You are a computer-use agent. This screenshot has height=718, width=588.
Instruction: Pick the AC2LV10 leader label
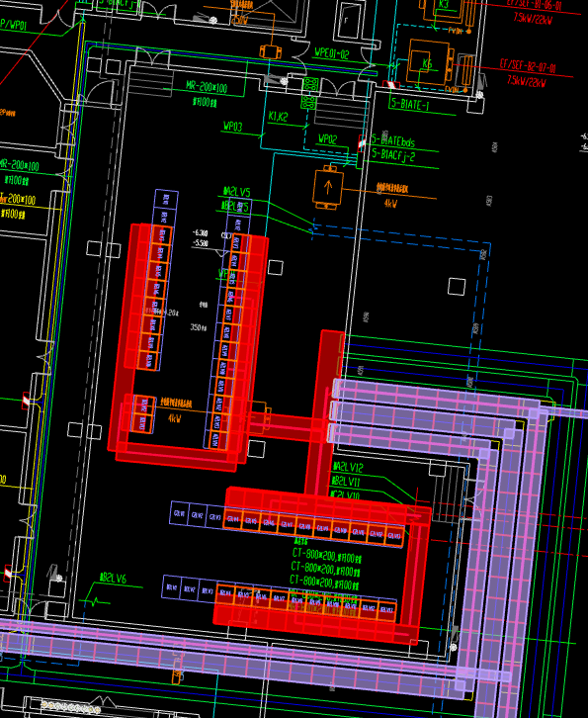tap(345, 495)
